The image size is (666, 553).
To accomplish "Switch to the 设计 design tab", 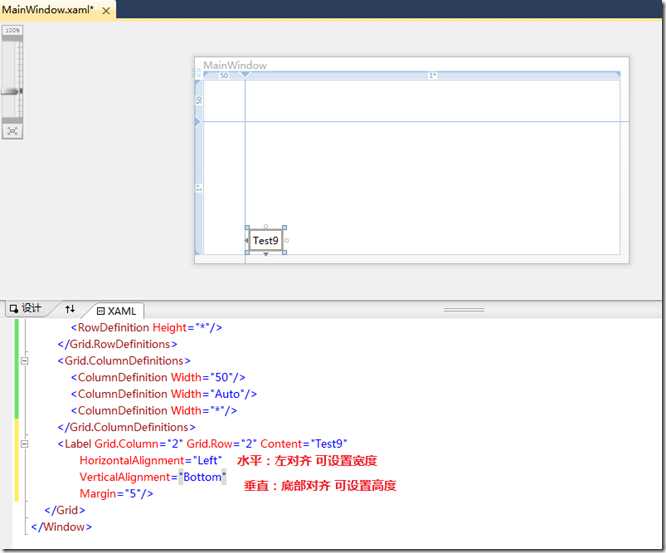I will point(25,308).
